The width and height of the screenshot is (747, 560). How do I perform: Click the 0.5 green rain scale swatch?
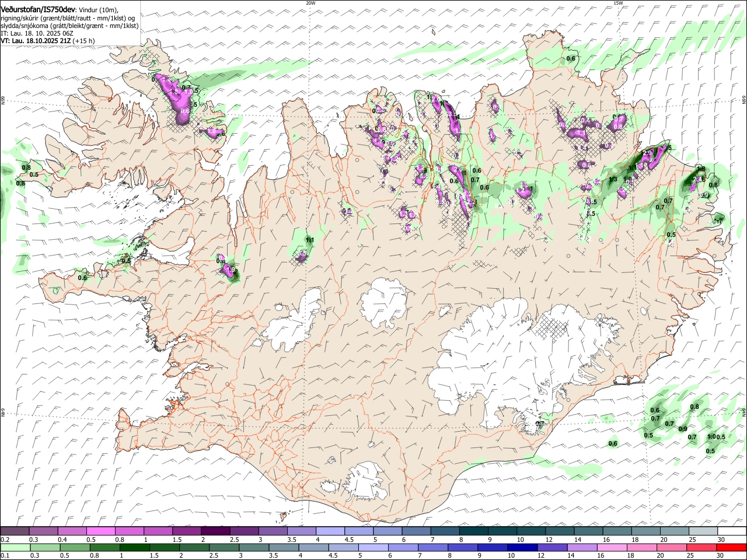76,547
